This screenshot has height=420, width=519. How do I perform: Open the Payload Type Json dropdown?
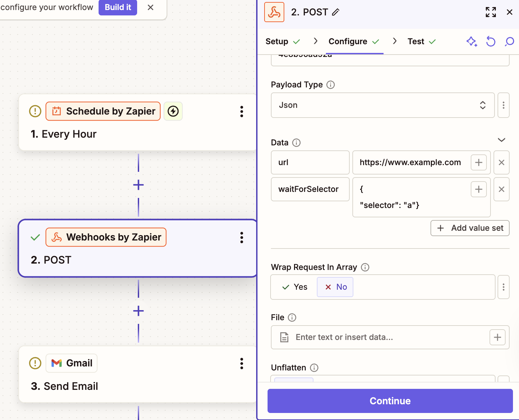pyautogui.click(x=382, y=105)
